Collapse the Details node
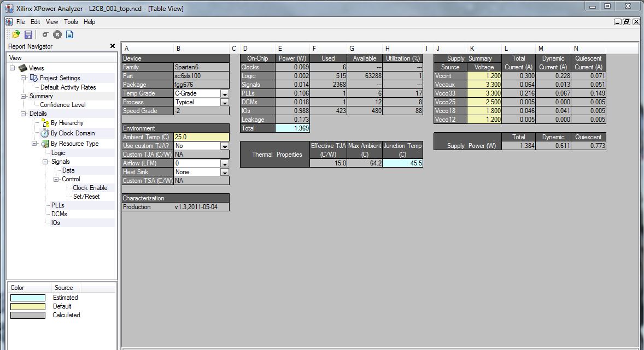 point(23,114)
